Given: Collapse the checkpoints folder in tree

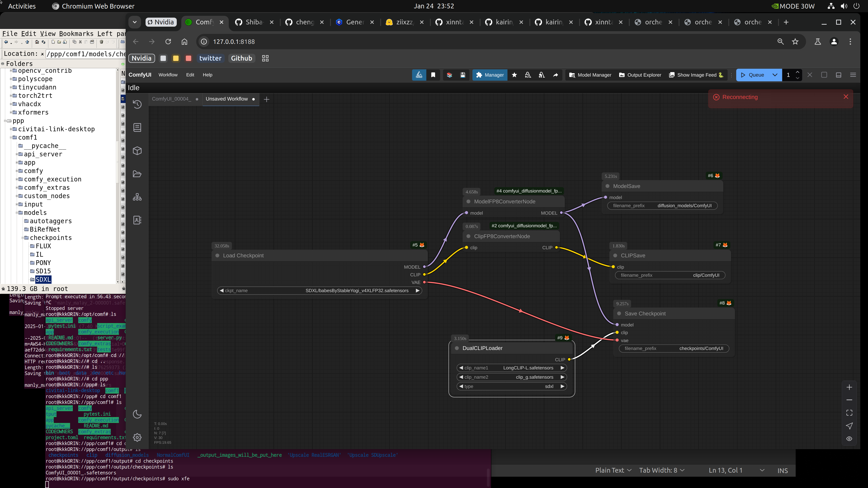Looking at the screenshot, I should pos(23,237).
